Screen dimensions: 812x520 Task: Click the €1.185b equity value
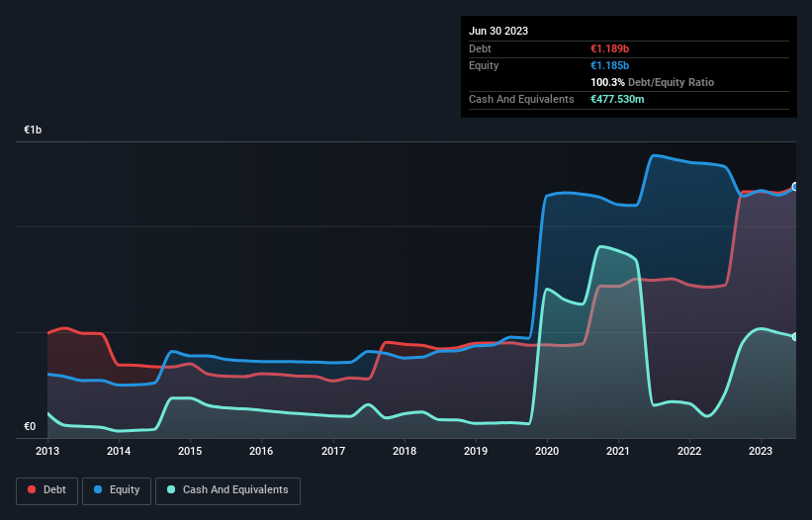pos(609,65)
